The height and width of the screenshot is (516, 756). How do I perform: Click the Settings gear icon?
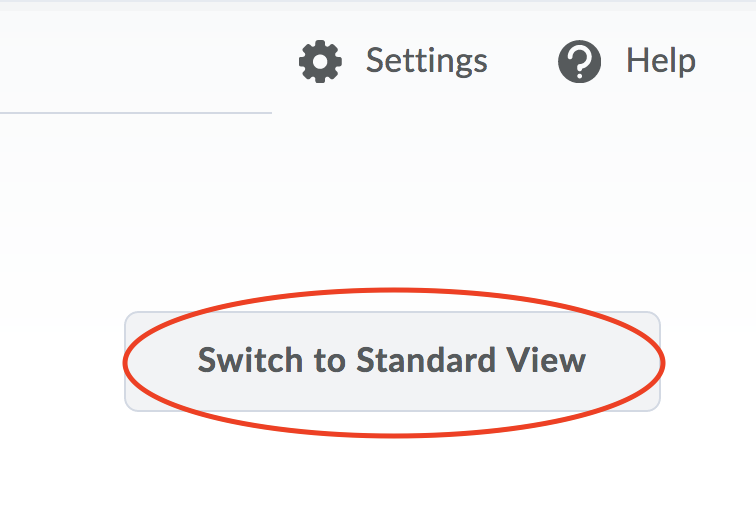(x=320, y=62)
